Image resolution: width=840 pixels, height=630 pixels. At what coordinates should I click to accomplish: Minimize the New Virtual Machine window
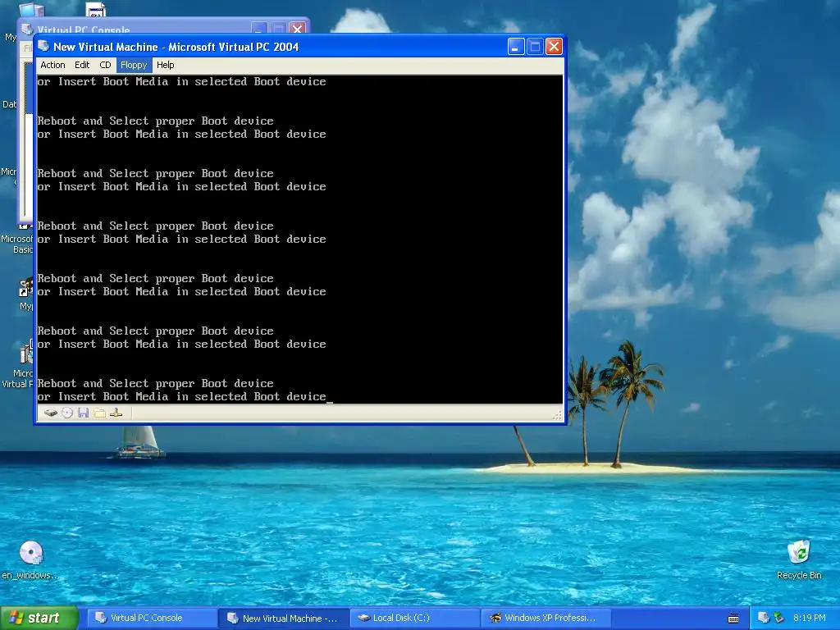[x=515, y=47]
